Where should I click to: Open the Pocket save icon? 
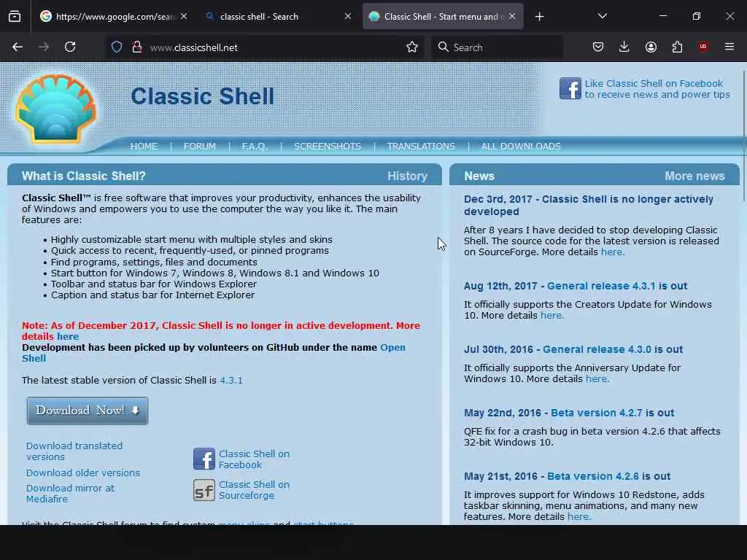pos(598,47)
